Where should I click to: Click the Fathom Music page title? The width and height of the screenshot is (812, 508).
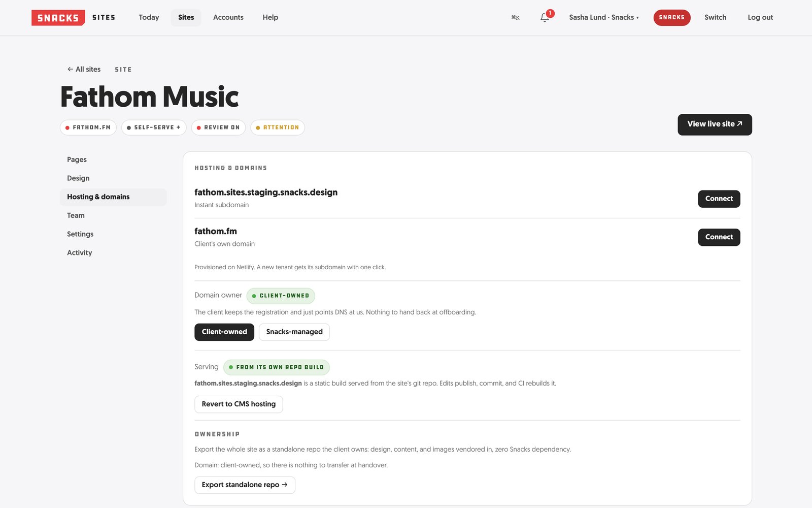[x=150, y=97]
